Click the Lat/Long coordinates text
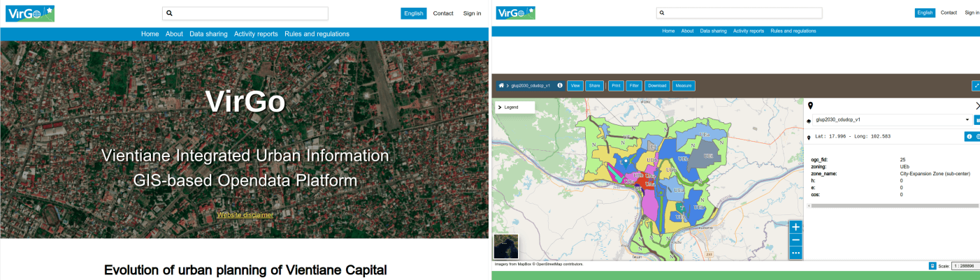The image size is (980, 280). tap(853, 136)
